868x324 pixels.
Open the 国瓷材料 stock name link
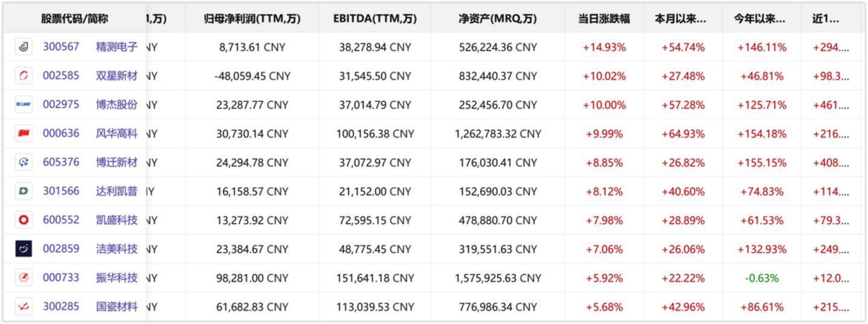coord(116,307)
